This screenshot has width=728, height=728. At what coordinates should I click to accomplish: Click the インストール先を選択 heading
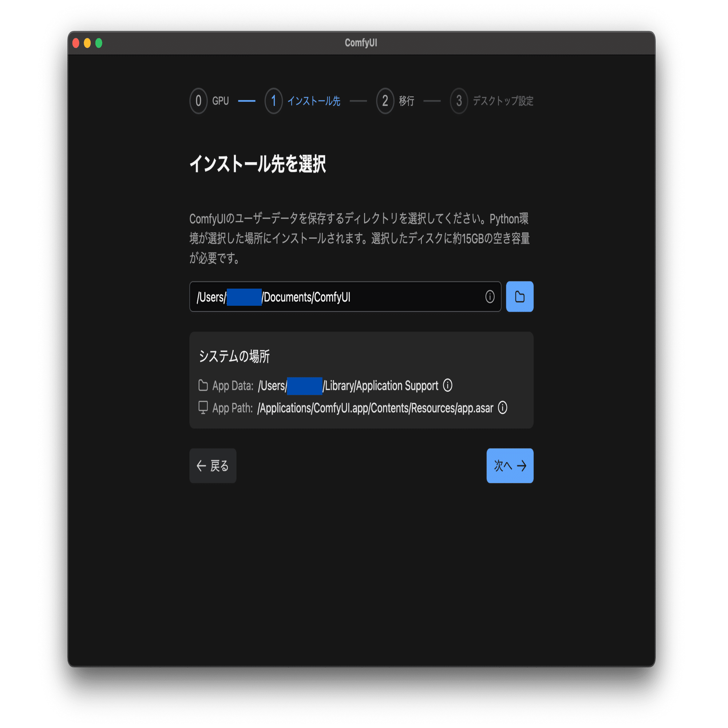point(258,164)
